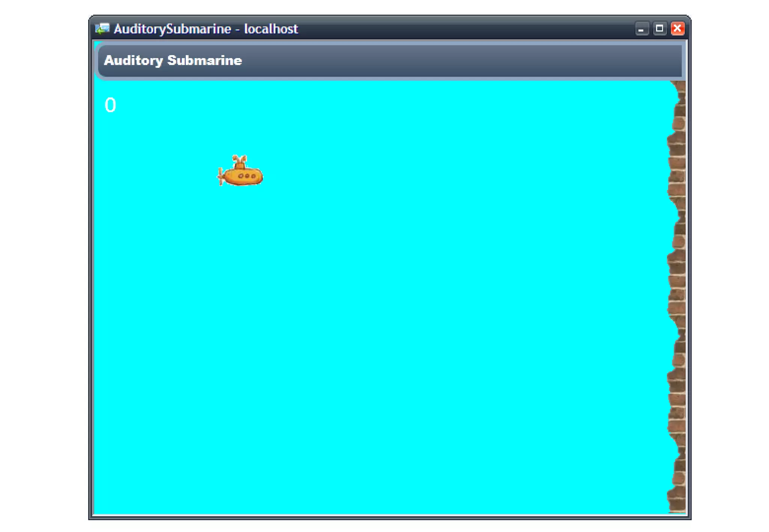Click the score counter showing 0
This screenshot has height=532, width=769.
[110, 105]
